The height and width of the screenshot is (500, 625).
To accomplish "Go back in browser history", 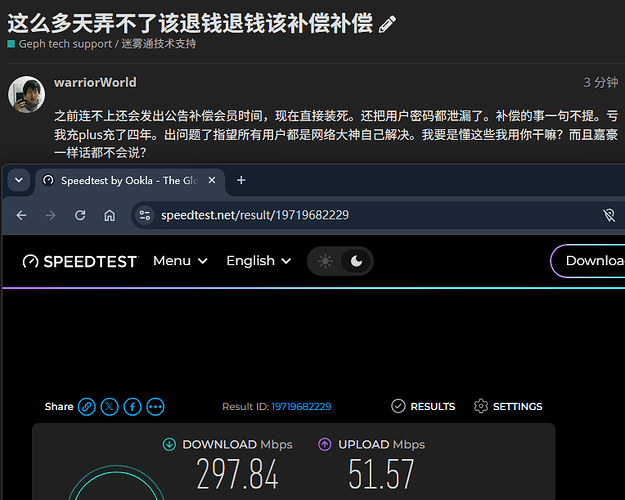I will [x=22, y=215].
